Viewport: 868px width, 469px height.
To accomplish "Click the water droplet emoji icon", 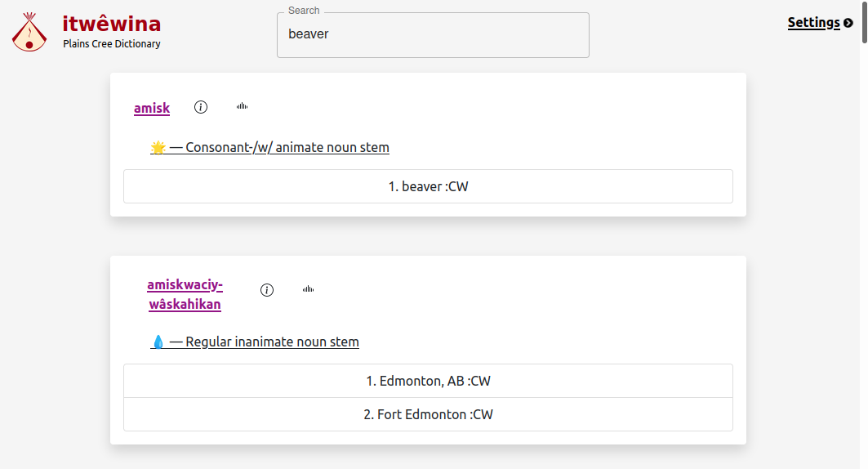I will click(x=158, y=342).
